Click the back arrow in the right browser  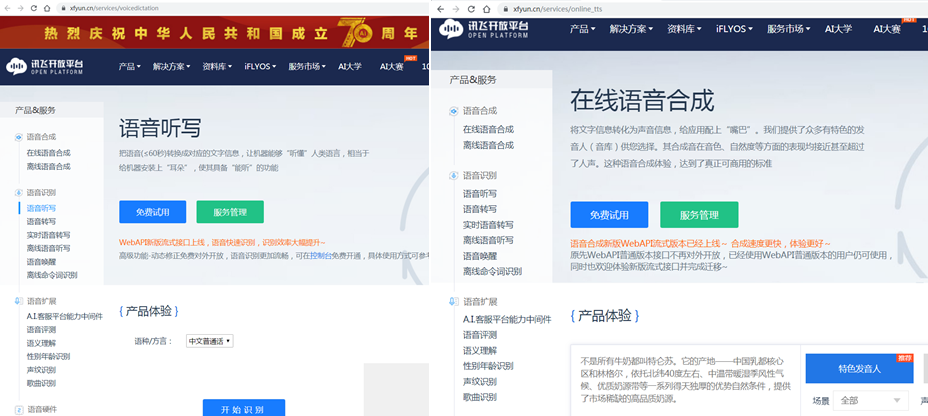[441, 9]
